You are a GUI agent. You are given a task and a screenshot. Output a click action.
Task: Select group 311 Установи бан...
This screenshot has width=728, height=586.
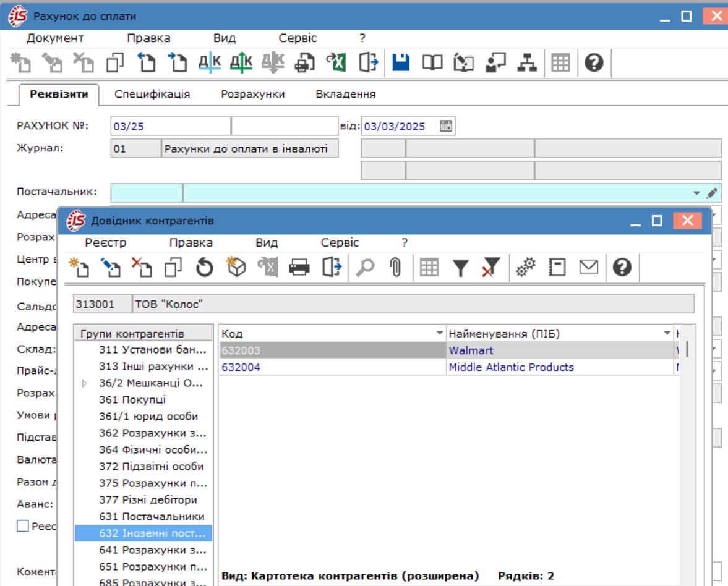(143, 349)
